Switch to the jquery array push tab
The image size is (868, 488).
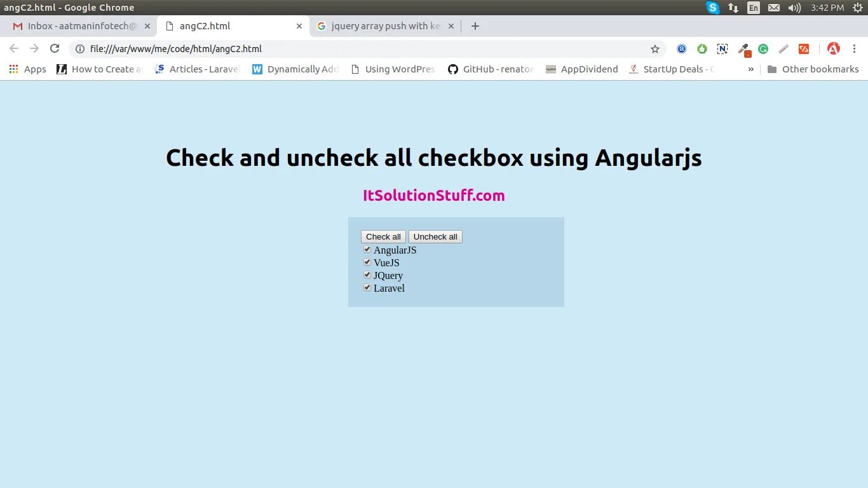click(x=384, y=26)
